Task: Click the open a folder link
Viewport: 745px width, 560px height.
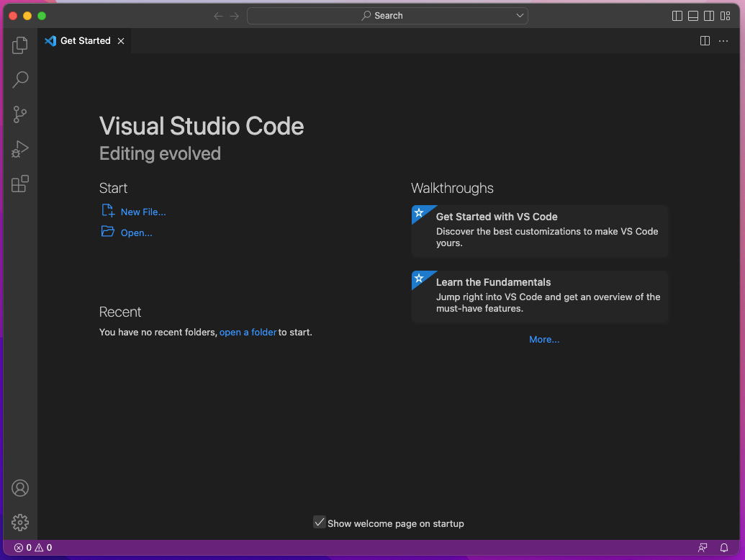Action: [248, 332]
